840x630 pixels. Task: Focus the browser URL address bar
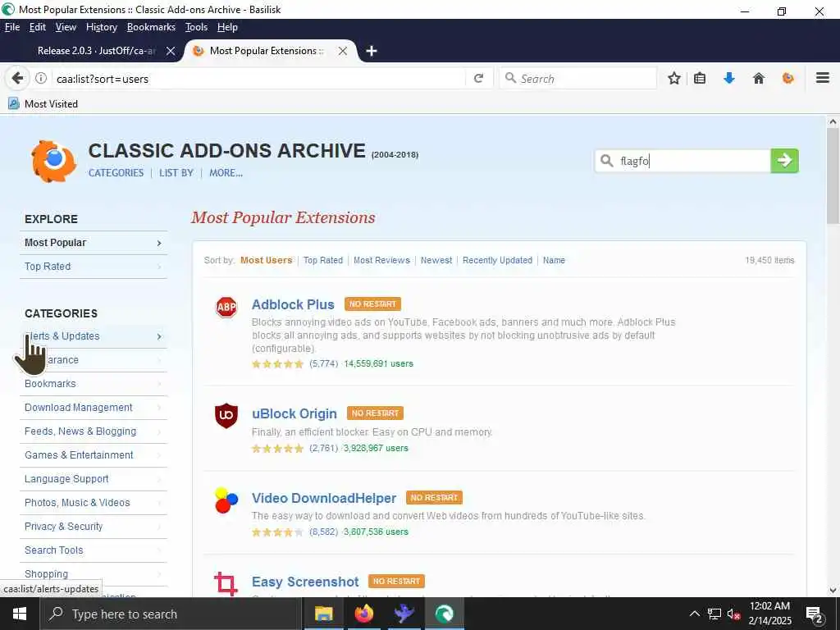259,79
